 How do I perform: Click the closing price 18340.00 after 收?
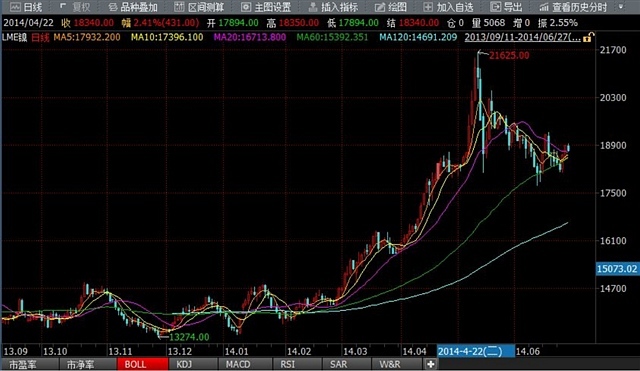(x=94, y=23)
